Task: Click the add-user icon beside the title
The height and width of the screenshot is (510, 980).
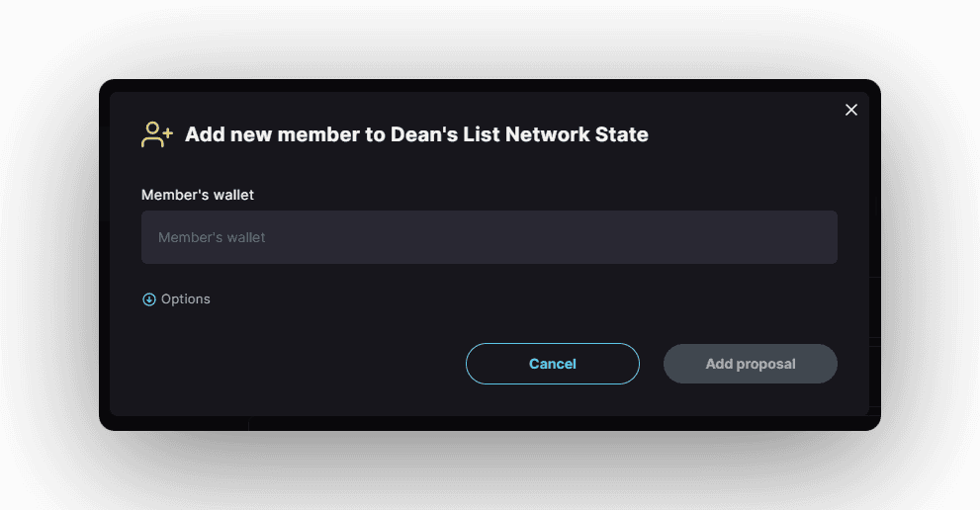Action: pyautogui.click(x=157, y=134)
